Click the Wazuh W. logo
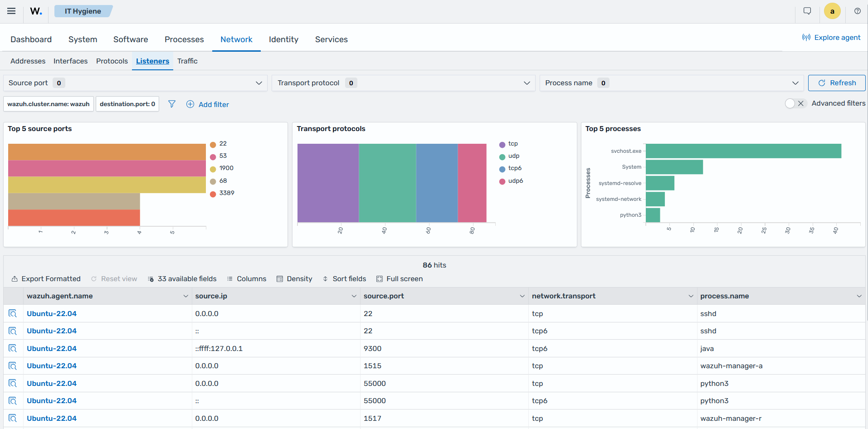 [36, 11]
